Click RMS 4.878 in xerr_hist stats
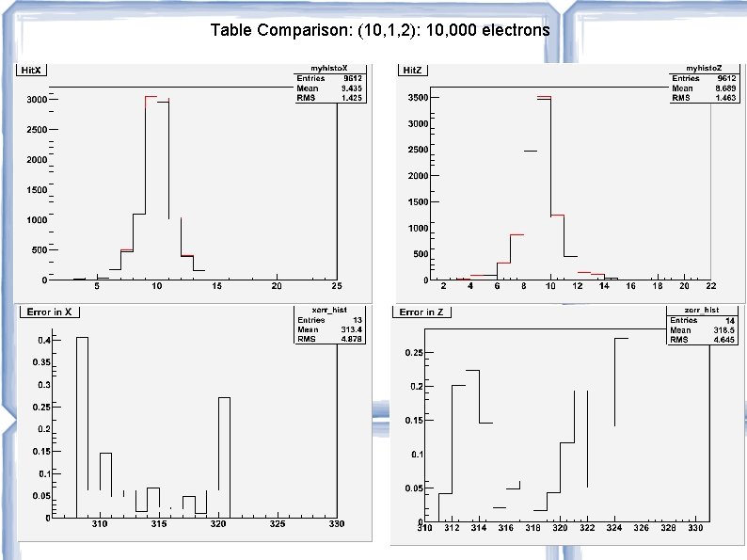Screen dimensions: 747x560 [x=329, y=339]
